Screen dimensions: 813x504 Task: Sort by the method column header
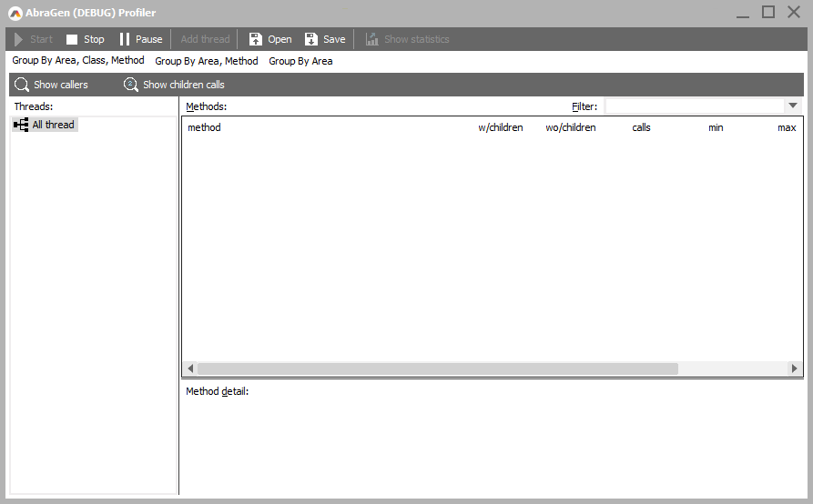[204, 127]
